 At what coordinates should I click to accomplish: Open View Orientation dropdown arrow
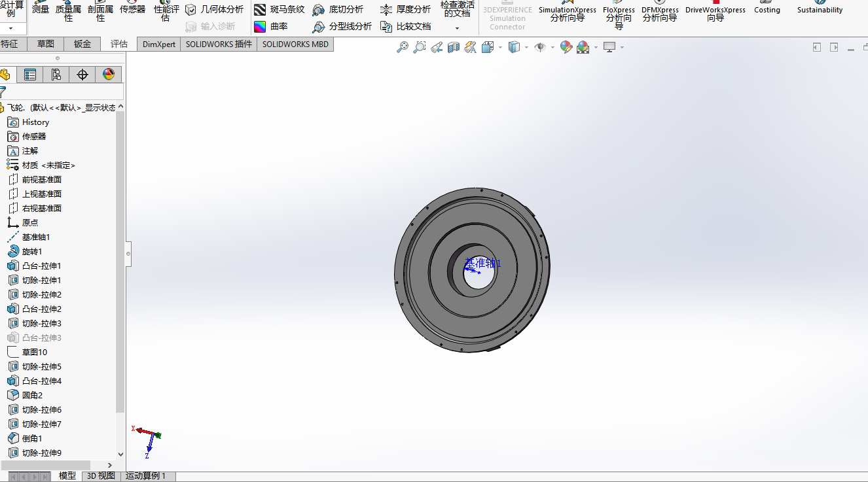pyautogui.click(x=501, y=47)
